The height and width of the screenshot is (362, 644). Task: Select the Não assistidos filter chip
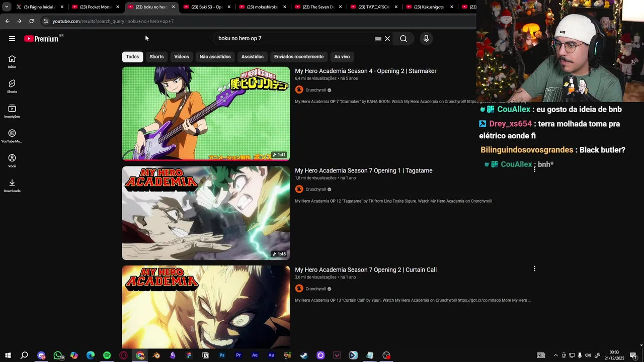pyautogui.click(x=215, y=57)
